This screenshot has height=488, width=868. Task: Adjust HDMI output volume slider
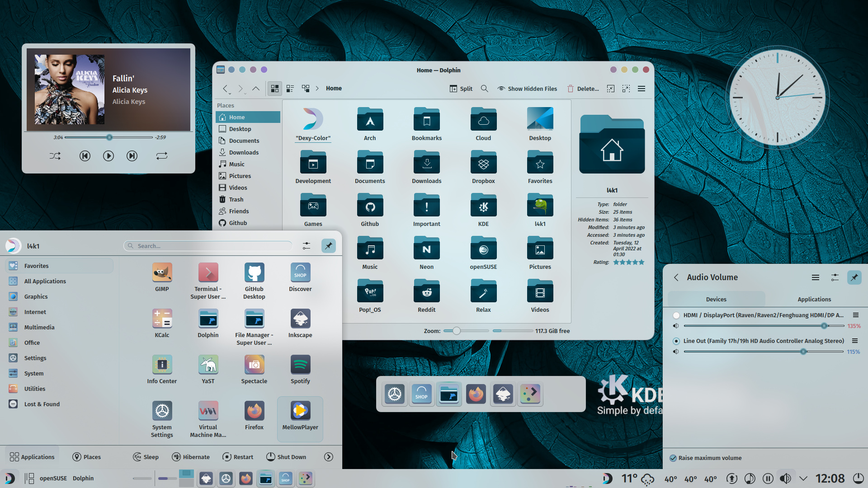764,326
